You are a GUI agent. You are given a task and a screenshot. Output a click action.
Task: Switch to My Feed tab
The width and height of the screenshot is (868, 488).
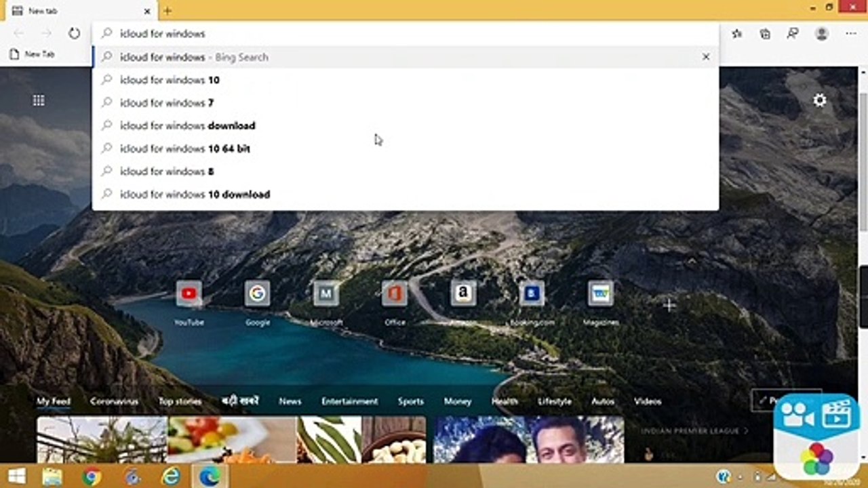pos(54,401)
